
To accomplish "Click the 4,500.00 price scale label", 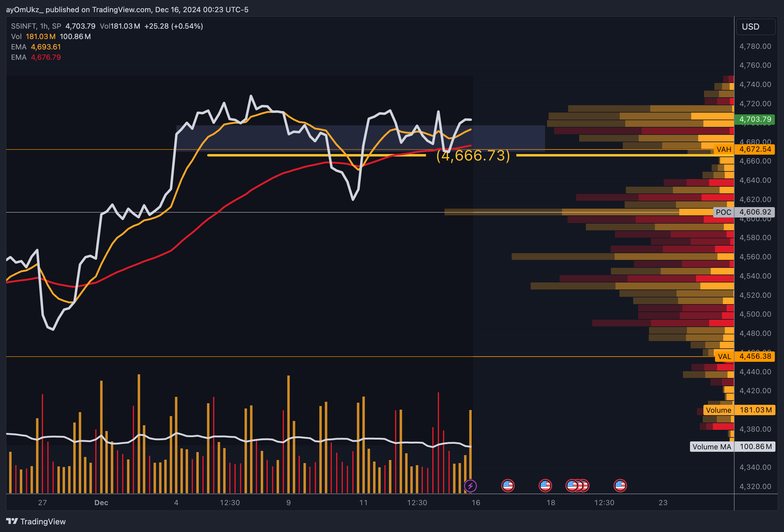I will [x=755, y=314].
